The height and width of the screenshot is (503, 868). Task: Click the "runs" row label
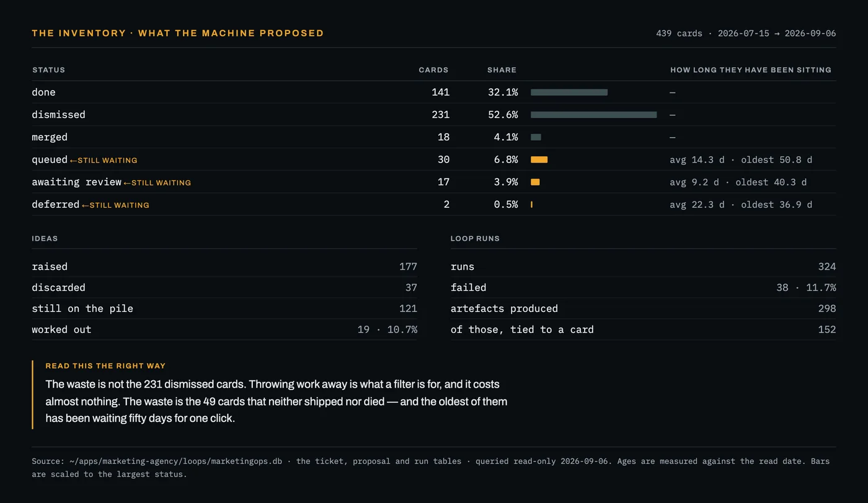pos(463,267)
